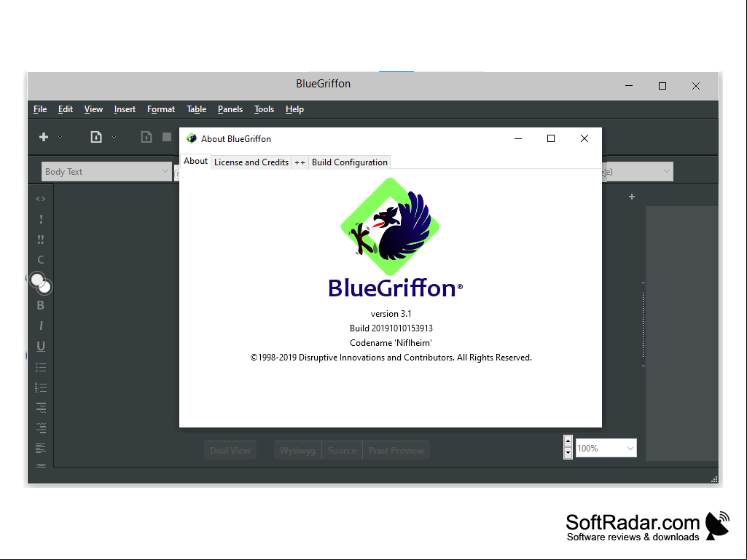Image resolution: width=747 pixels, height=560 pixels.
Task: Switch to Build Configuration tab
Action: click(349, 162)
